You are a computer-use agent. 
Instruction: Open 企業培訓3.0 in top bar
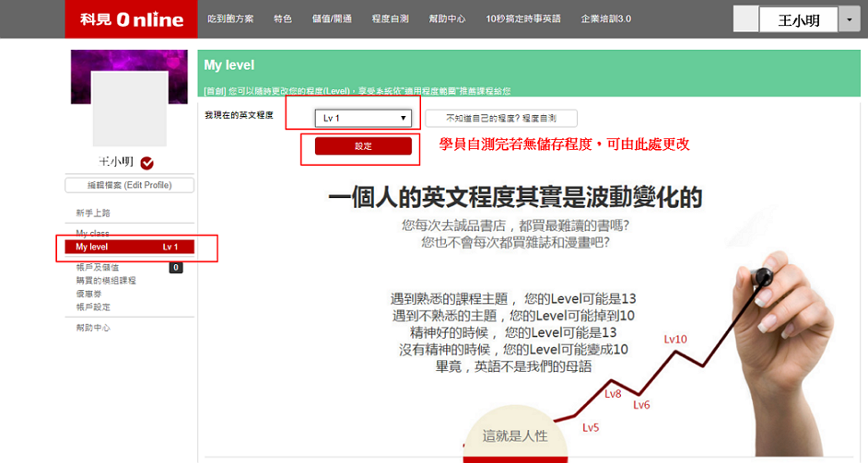tap(605, 18)
